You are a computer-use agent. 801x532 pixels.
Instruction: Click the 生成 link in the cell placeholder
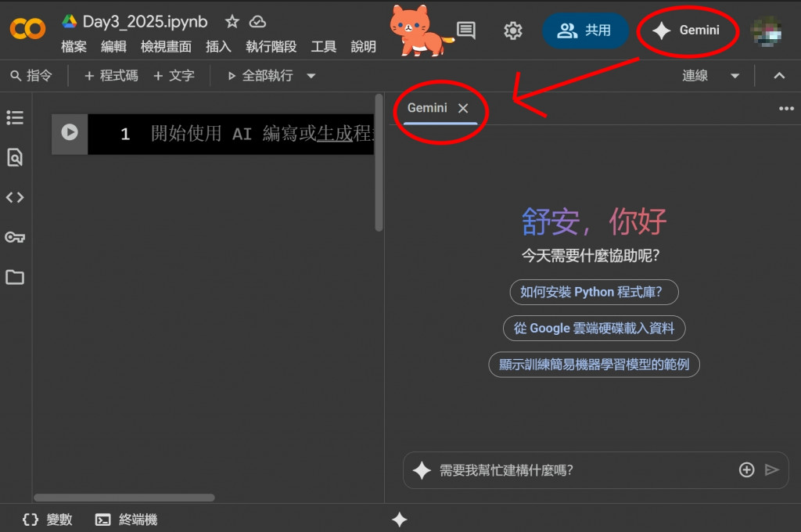(335, 133)
